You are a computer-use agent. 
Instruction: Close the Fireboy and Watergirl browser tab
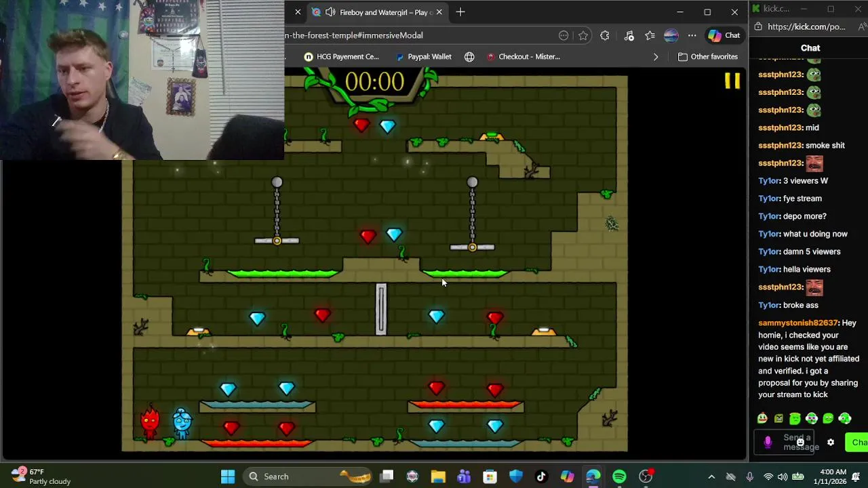tap(439, 12)
